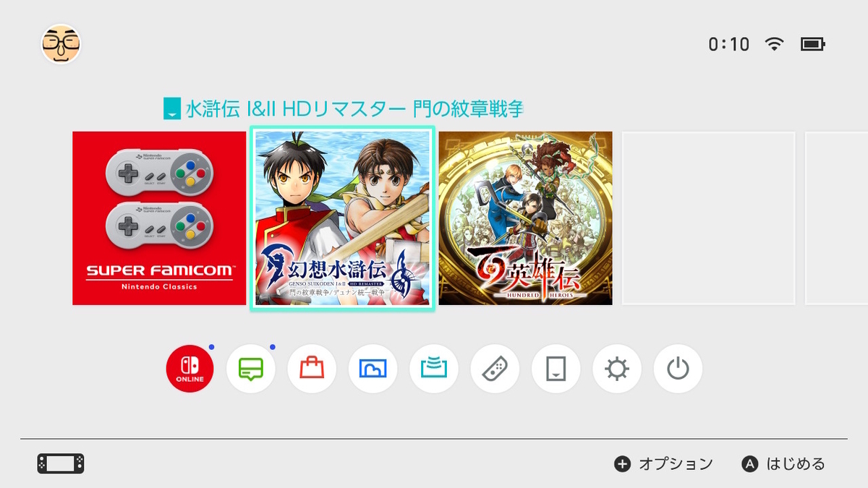Click the オプション plus button
Viewport: 868px width, 488px height.
(663, 464)
